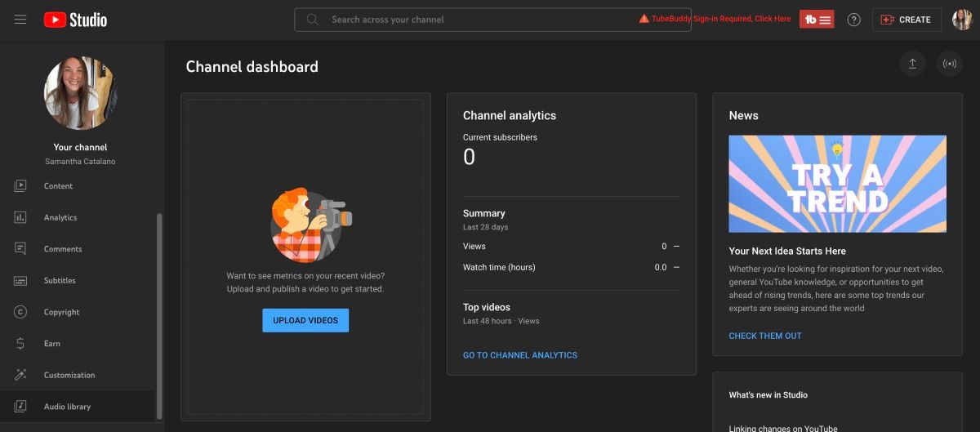Image resolution: width=980 pixels, height=432 pixels.
Task: Click the Upload Videos button
Action: [x=305, y=320]
